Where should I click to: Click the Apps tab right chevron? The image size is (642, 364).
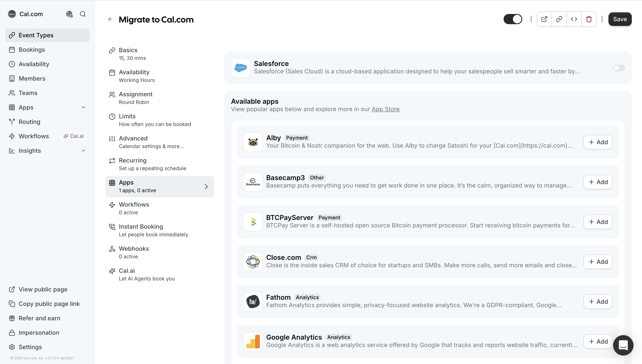(206, 187)
